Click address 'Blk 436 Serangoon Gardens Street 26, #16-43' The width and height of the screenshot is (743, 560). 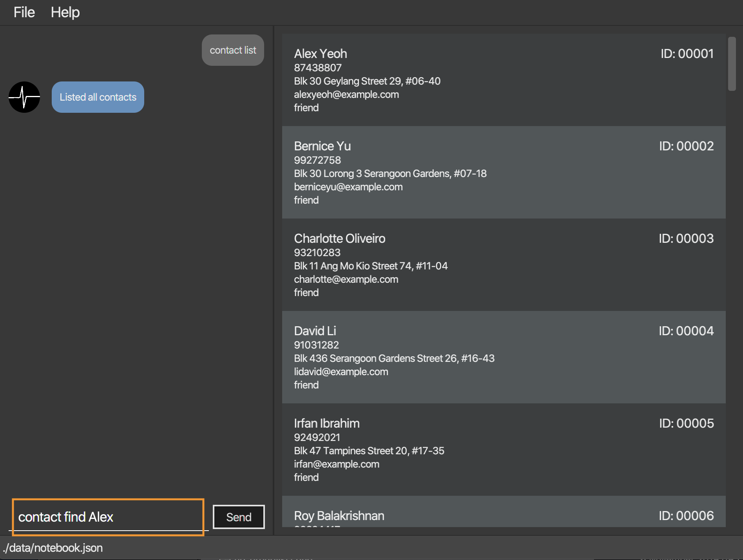point(394,358)
